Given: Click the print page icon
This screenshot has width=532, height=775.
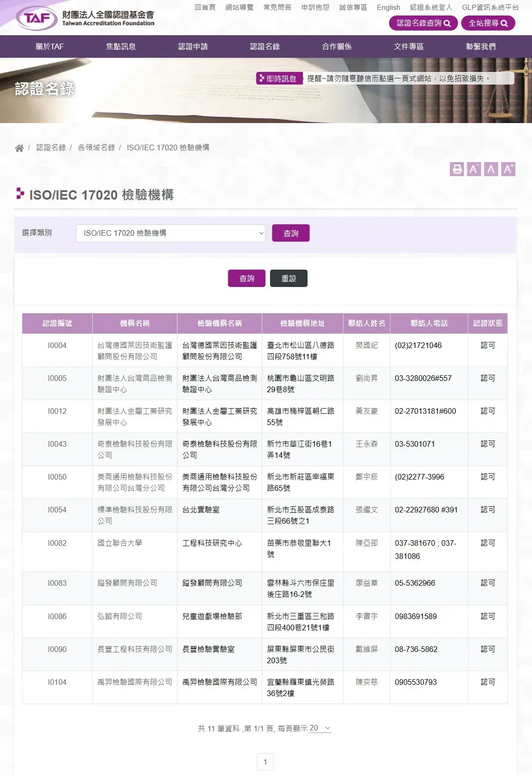Looking at the screenshot, I should click(457, 169).
